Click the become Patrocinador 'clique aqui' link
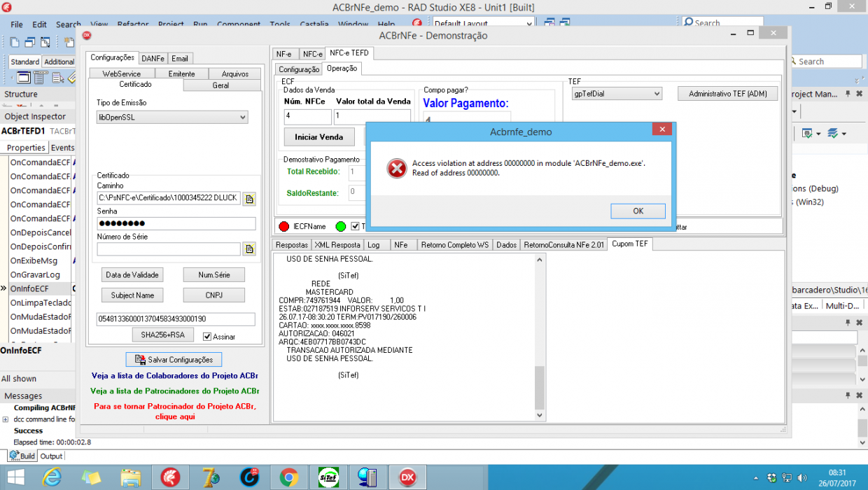 (175, 412)
